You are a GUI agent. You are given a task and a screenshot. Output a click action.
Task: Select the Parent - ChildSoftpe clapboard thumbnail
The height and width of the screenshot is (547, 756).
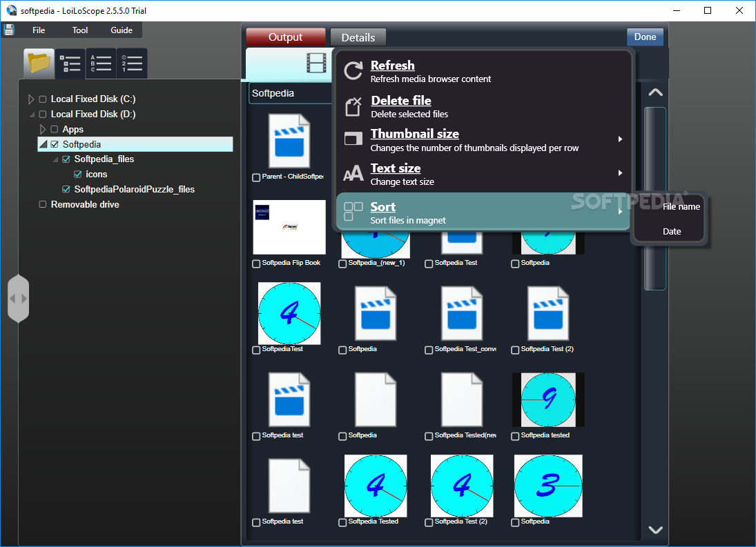click(289, 141)
